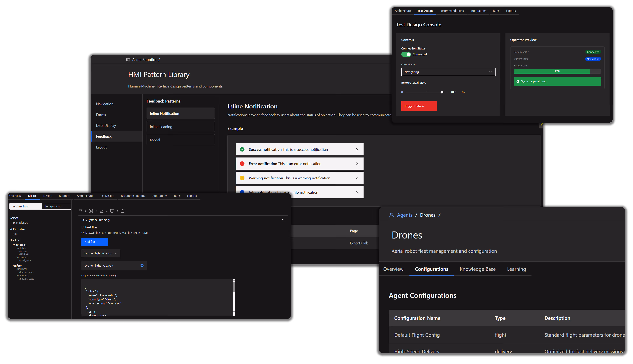The image size is (633, 364).
Task: Click the Agents breadcrumb icon
Action: click(392, 215)
